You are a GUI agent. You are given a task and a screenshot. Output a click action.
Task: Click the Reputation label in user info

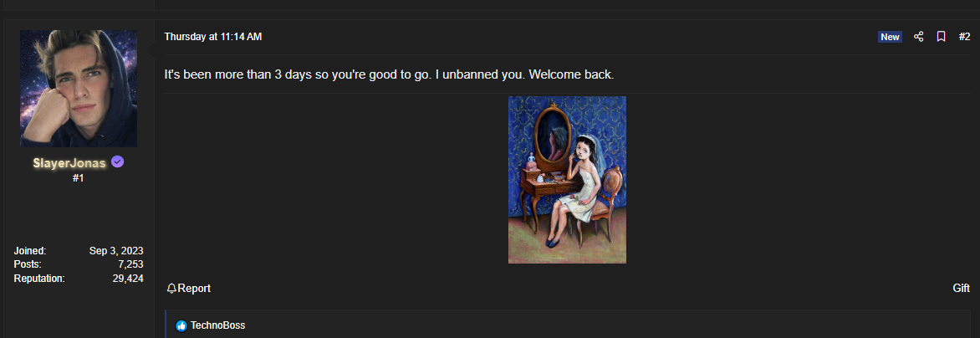39,279
